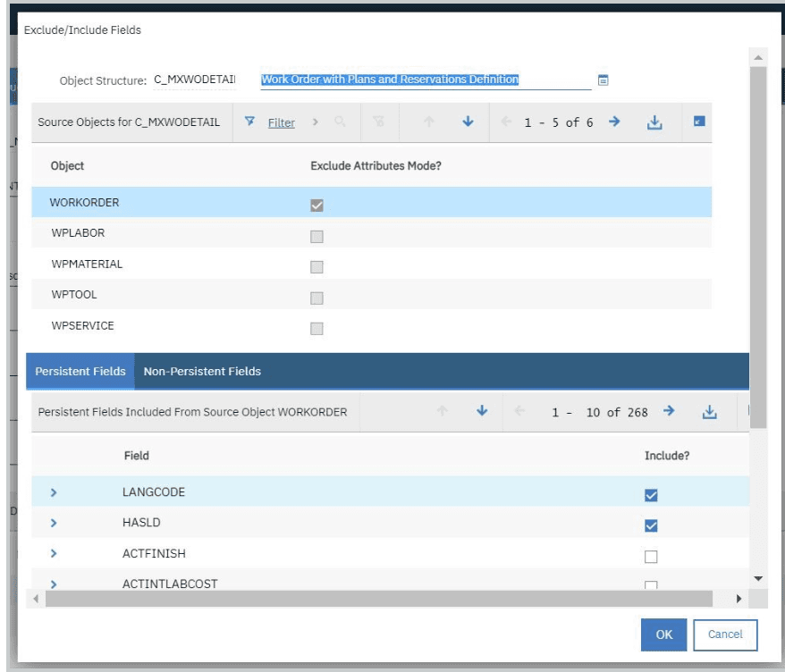Select the WPLABOR object row

pos(371,232)
